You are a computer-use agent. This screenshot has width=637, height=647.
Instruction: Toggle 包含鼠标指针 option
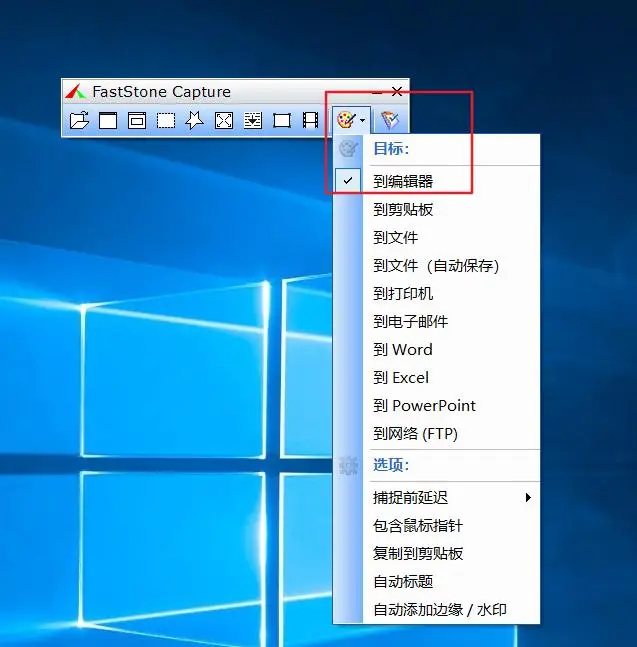coord(436,526)
